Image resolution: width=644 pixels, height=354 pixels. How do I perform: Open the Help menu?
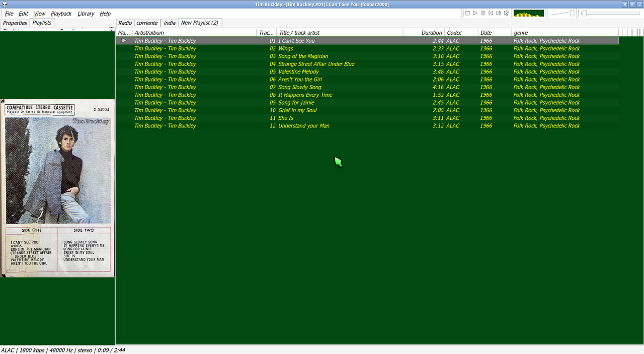[105, 14]
